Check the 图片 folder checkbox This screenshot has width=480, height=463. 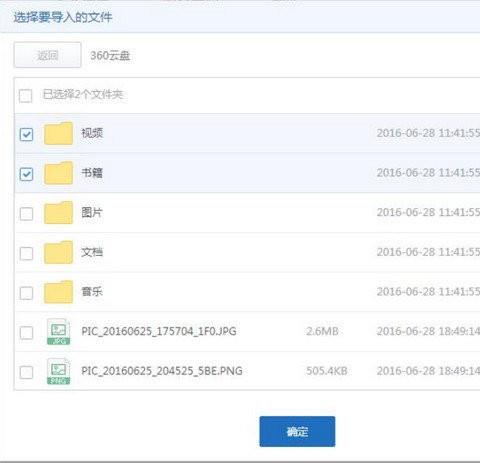coord(26,214)
